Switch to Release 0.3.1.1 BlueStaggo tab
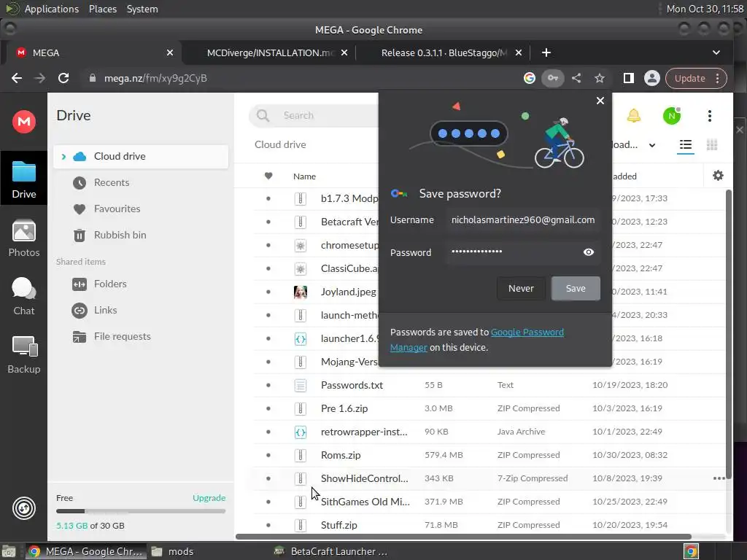The image size is (747, 560). click(x=444, y=52)
